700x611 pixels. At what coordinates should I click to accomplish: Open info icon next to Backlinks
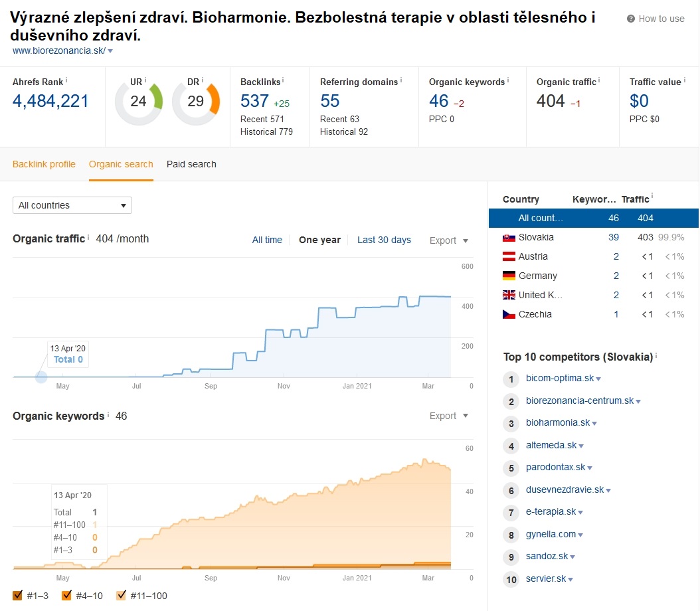pos(283,80)
